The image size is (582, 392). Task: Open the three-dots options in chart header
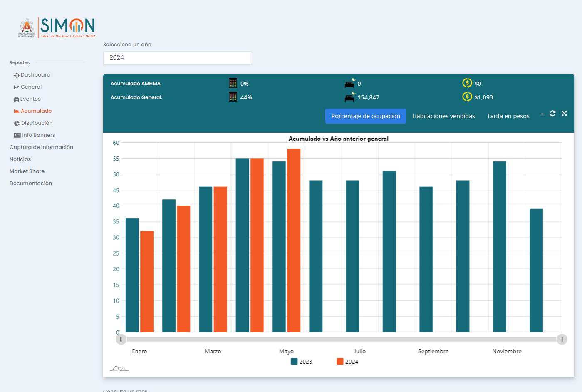[x=542, y=114]
